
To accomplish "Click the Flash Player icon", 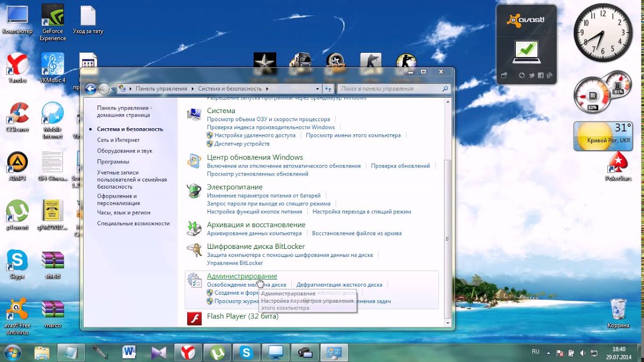I will (194, 318).
